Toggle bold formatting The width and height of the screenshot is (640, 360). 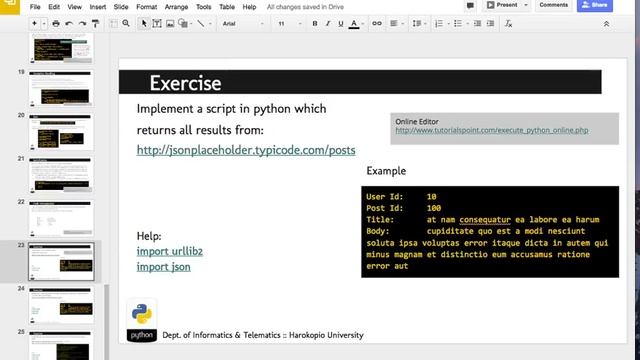click(x=315, y=24)
